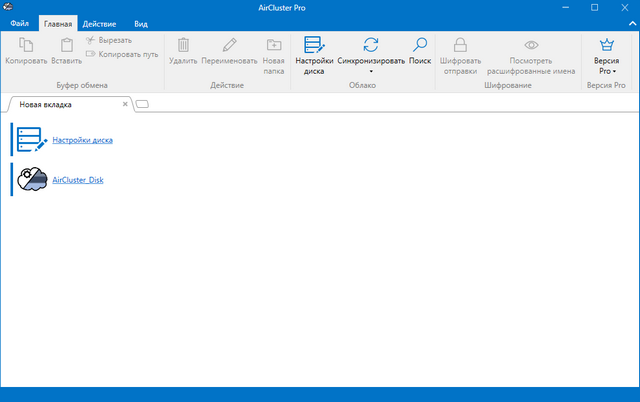Click the Версия Pro crown icon
Screen dimensions: 640x402
tap(606, 45)
